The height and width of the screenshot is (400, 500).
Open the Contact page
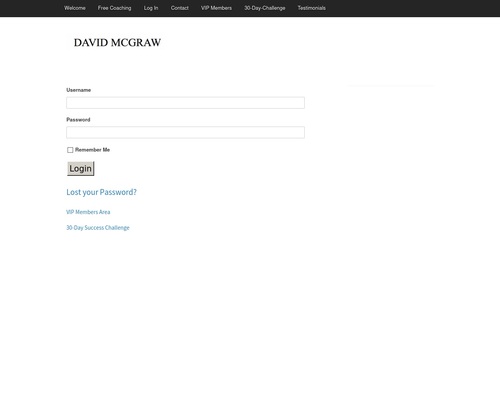[180, 8]
